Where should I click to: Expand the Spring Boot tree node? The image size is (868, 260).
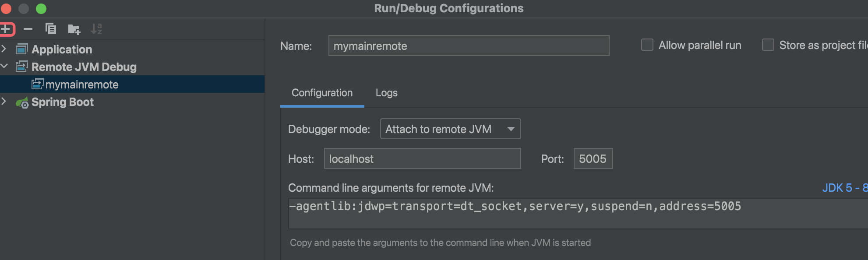(x=4, y=102)
